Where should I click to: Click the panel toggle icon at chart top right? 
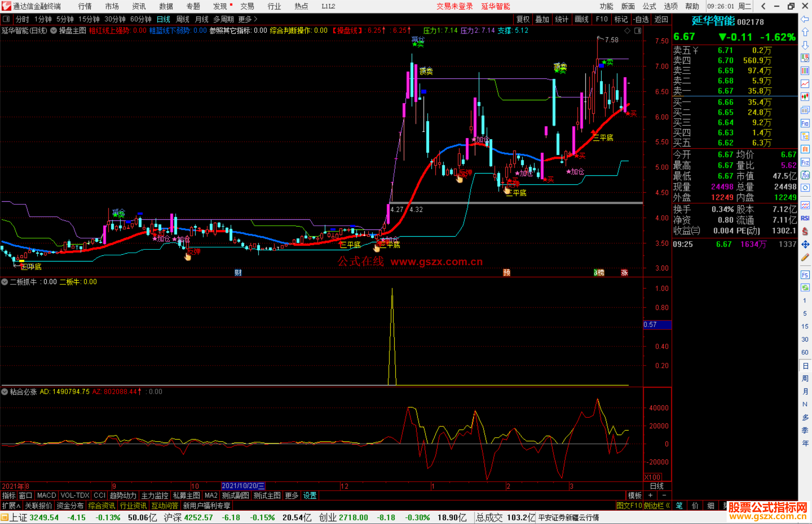[x=638, y=30]
